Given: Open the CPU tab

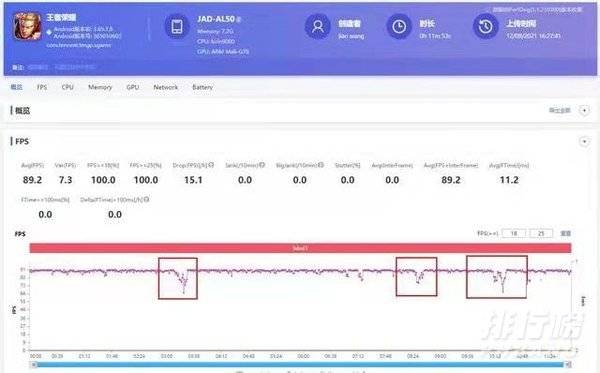Looking at the screenshot, I should pyautogui.click(x=67, y=87).
